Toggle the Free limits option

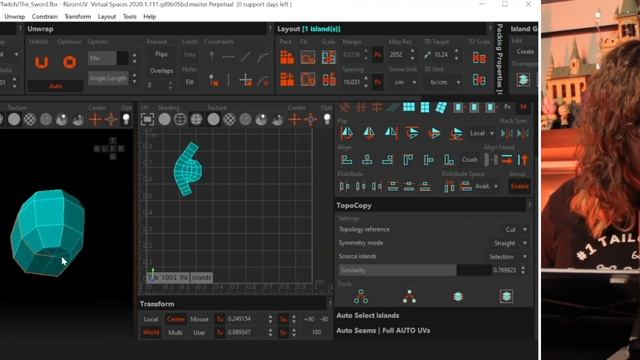[190, 54]
